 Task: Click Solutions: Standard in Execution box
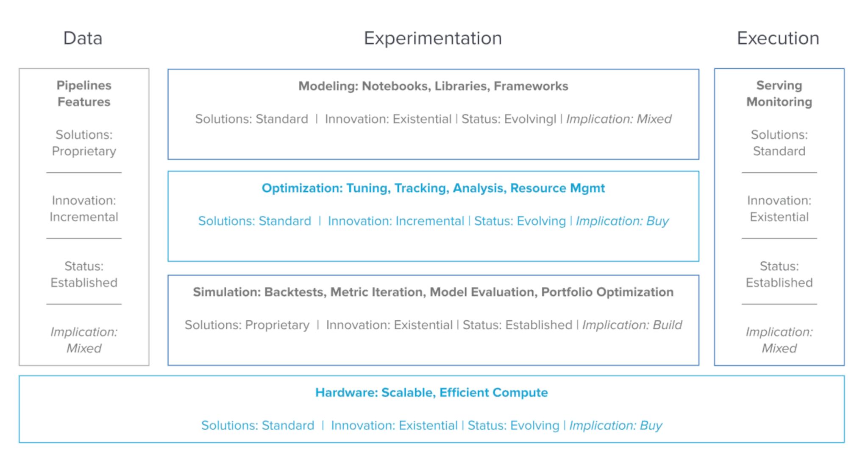(x=779, y=143)
